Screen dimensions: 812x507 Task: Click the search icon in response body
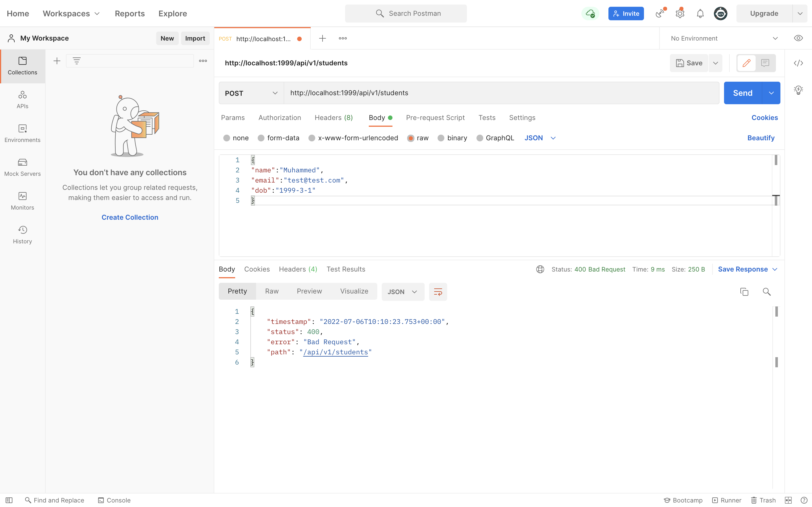[x=766, y=292]
